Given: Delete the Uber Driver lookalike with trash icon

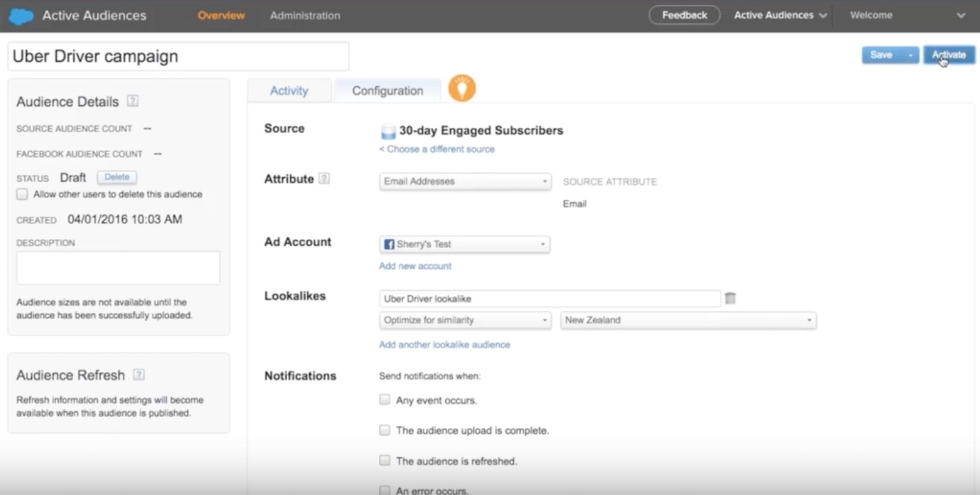Looking at the screenshot, I should [730, 298].
